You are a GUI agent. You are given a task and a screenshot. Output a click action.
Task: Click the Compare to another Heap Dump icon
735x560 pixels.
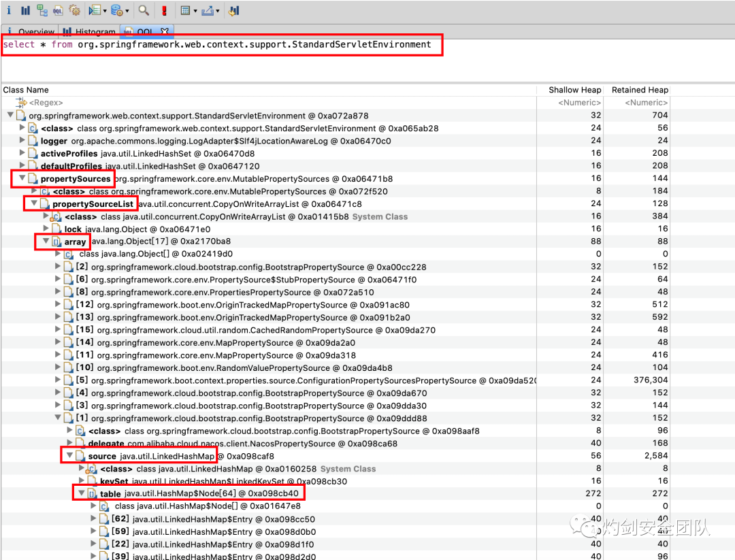tap(234, 10)
